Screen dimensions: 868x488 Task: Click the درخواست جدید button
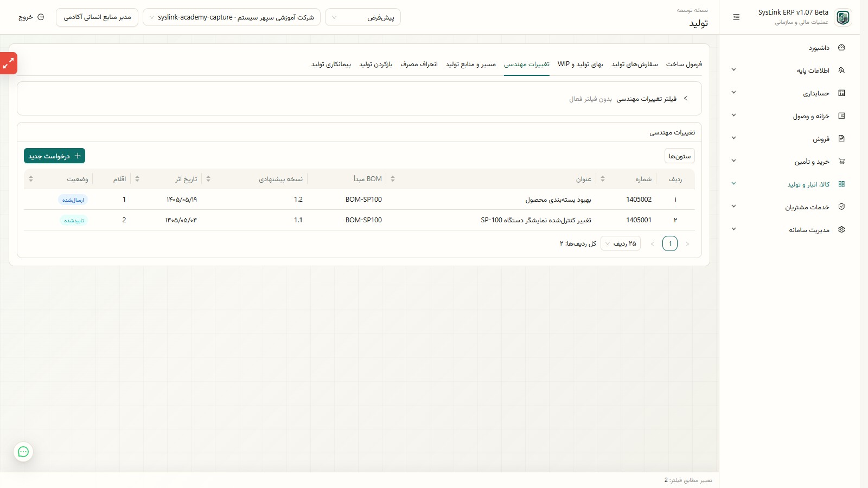[54, 156]
